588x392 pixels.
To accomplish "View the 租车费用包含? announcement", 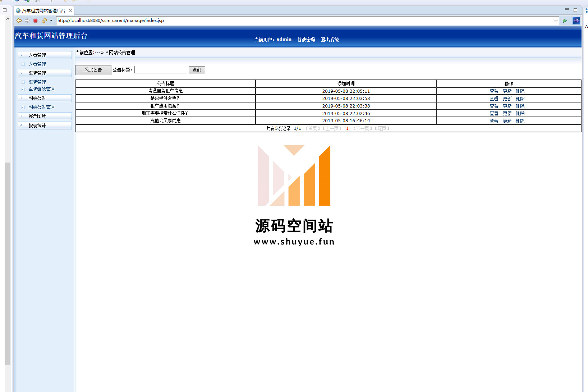I will [494, 106].
